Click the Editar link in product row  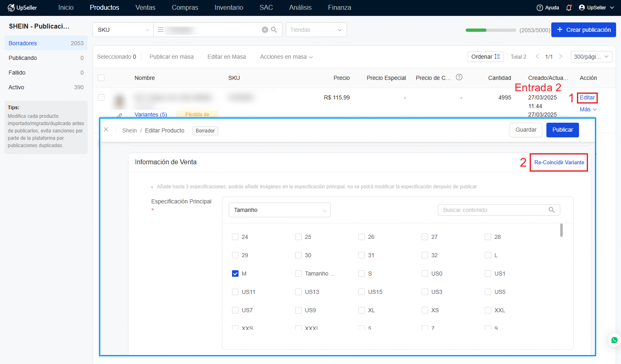587,97
